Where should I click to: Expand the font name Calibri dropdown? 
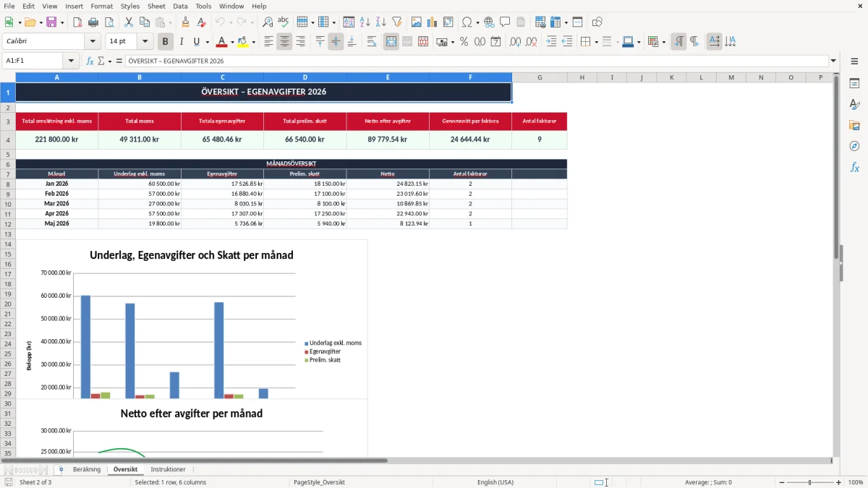[x=92, y=42]
